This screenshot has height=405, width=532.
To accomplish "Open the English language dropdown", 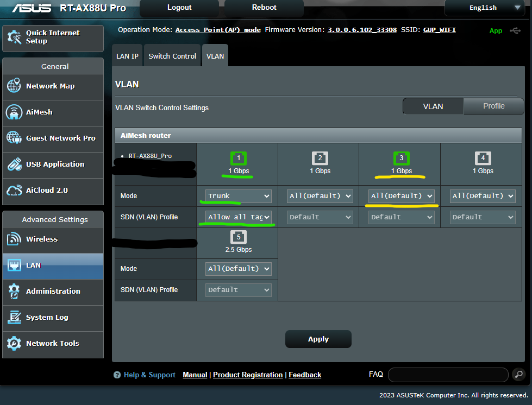I will (485, 8).
